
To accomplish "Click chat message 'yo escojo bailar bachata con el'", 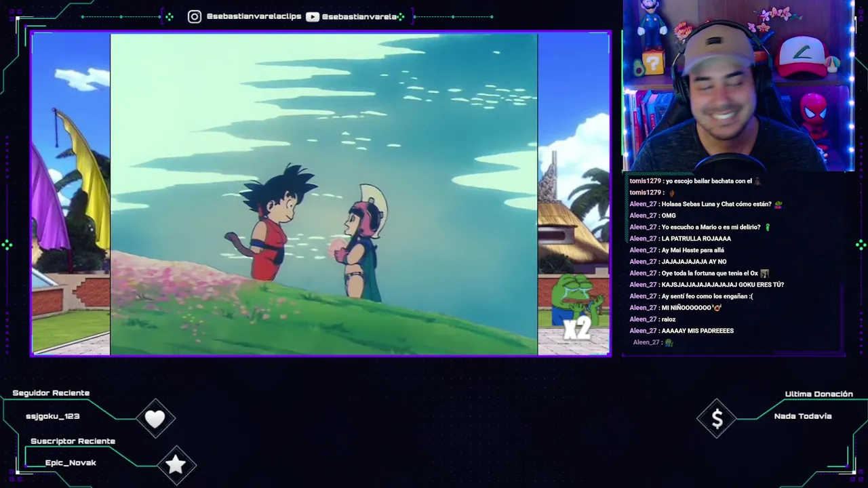I will click(x=709, y=181).
